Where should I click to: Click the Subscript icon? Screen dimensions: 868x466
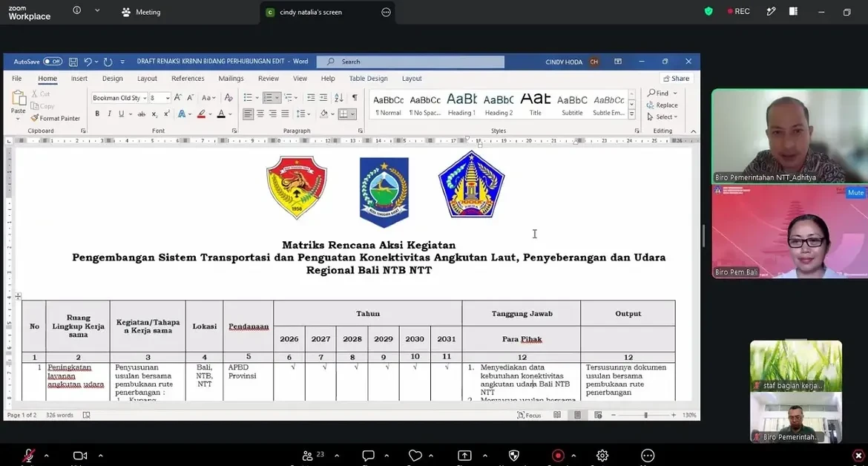pos(154,114)
